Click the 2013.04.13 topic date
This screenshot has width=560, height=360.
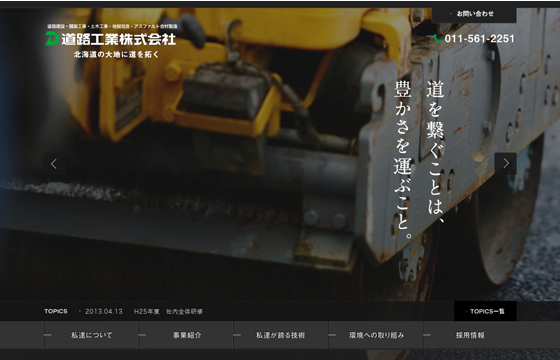104,311
